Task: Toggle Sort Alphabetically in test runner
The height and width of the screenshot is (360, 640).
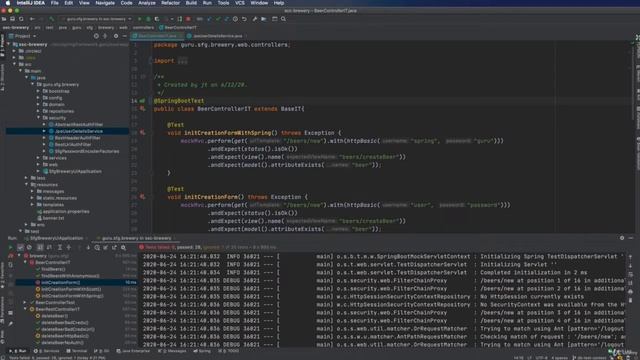Action: pyautogui.click(x=40, y=247)
